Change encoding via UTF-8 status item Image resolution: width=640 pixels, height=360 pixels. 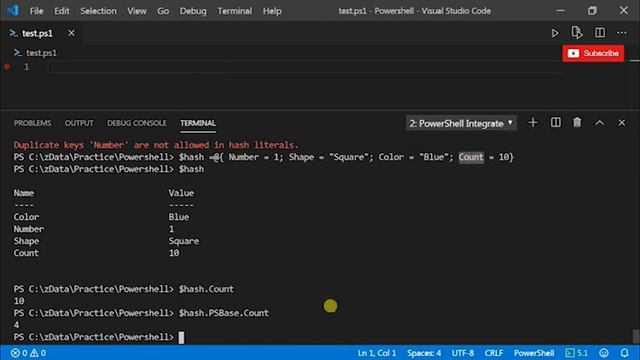[462, 353]
